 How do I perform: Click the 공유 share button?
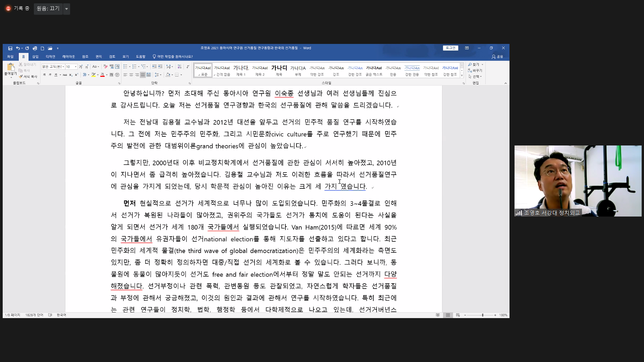(x=497, y=57)
